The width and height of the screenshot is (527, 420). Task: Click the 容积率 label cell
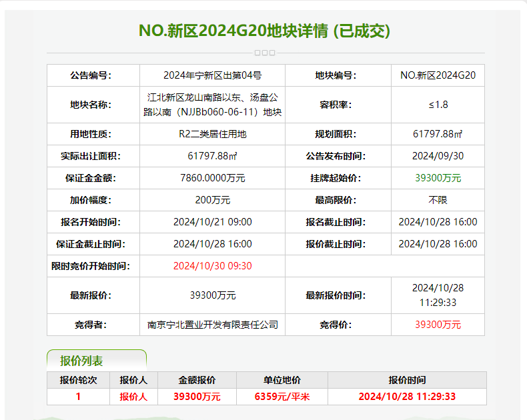coord(338,105)
